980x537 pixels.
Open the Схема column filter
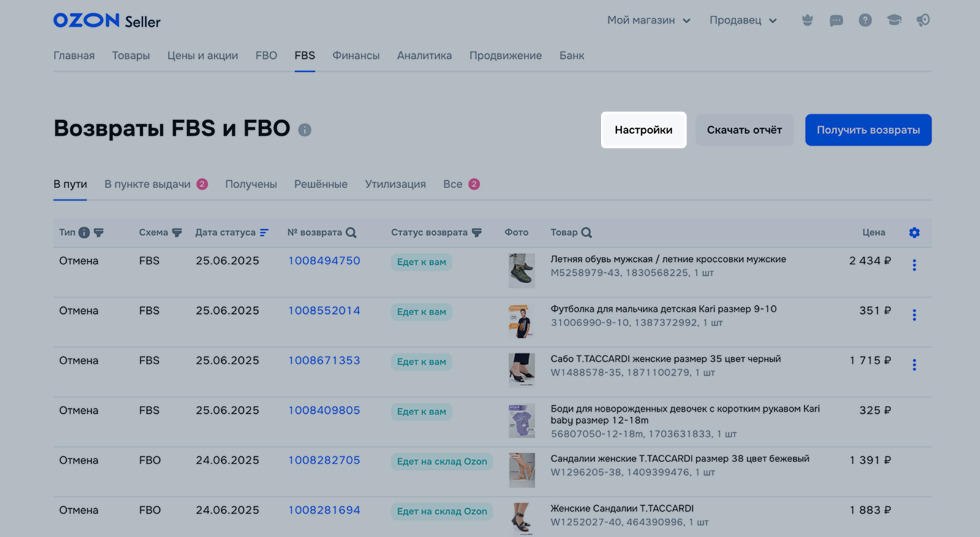pos(177,232)
